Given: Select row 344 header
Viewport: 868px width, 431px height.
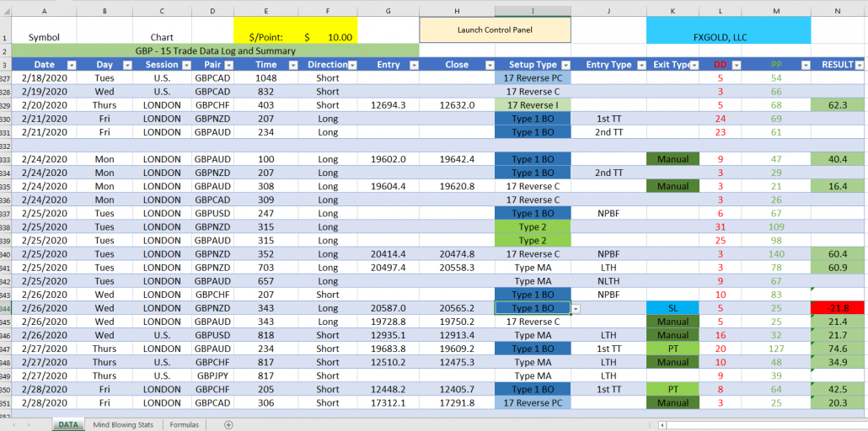Looking at the screenshot, I should coord(5,309).
